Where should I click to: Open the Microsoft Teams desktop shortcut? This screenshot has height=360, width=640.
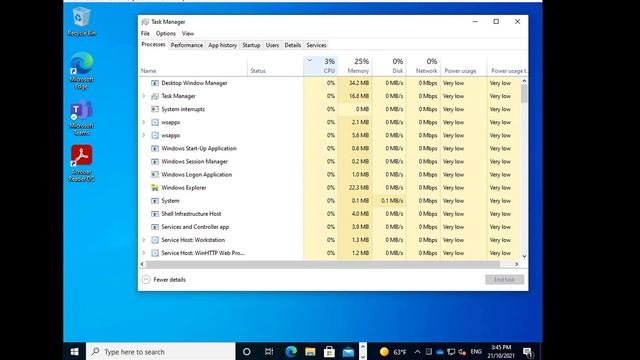[x=82, y=118]
